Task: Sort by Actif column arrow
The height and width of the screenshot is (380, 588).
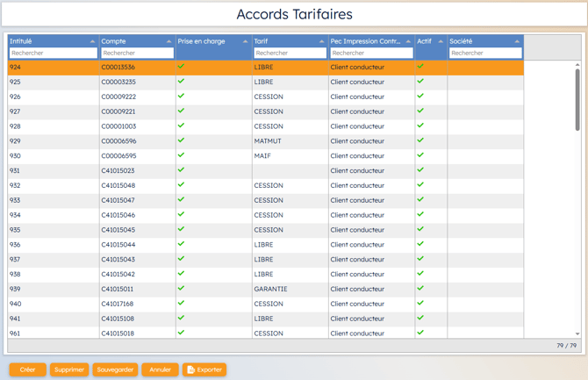Action: [x=441, y=41]
